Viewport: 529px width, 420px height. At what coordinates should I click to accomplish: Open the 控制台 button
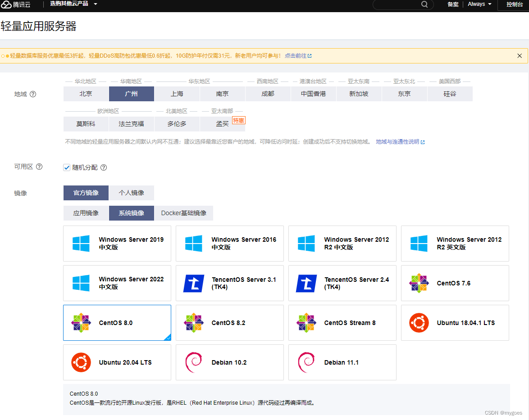(515, 5)
